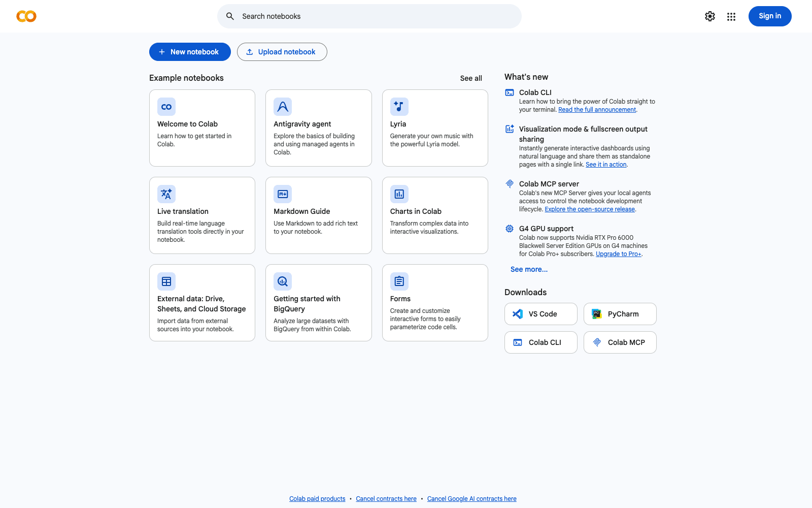Image resolution: width=812 pixels, height=508 pixels.
Task: Click the plus icon in New notebook
Action: [x=162, y=52]
